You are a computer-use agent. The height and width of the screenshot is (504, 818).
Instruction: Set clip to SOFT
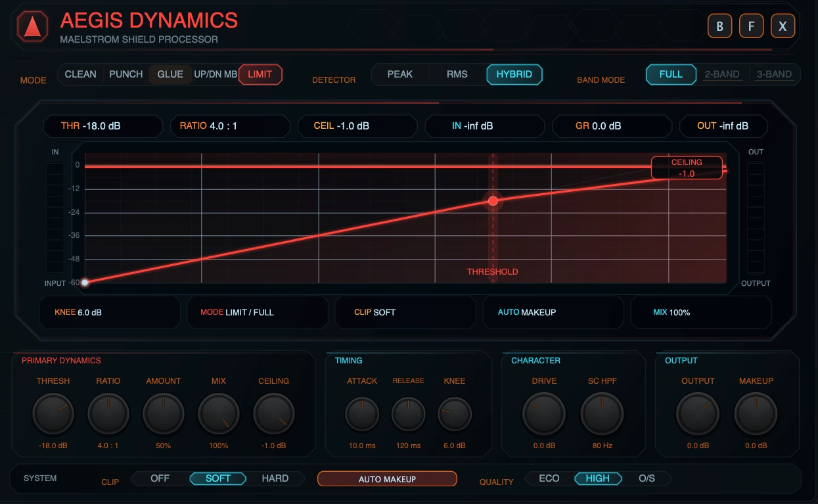(218, 478)
